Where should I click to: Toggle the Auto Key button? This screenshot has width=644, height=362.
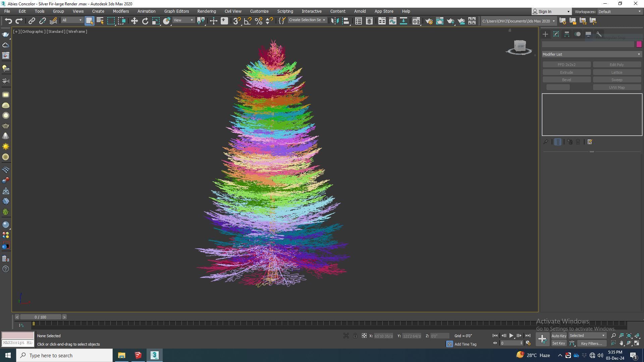click(x=558, y=336)
